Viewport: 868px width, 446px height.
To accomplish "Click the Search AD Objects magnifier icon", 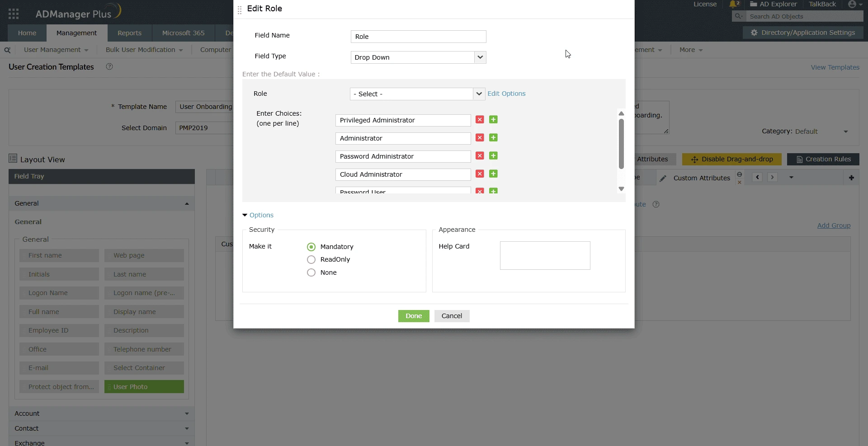I will tap(739, 16).
